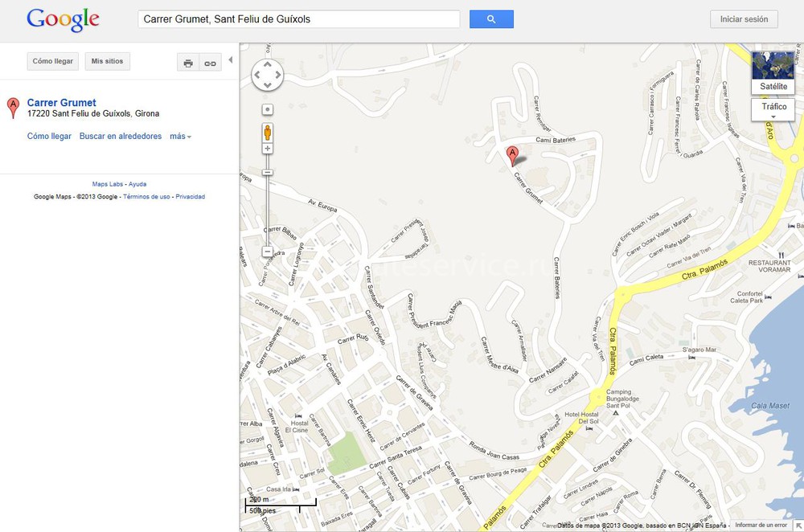
Task: Click the zoom in plus button
Action: [x=267, y=149]
